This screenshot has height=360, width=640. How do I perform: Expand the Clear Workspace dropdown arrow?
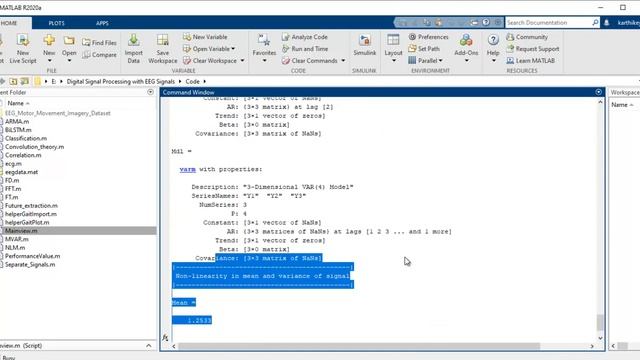pos(242,61)
